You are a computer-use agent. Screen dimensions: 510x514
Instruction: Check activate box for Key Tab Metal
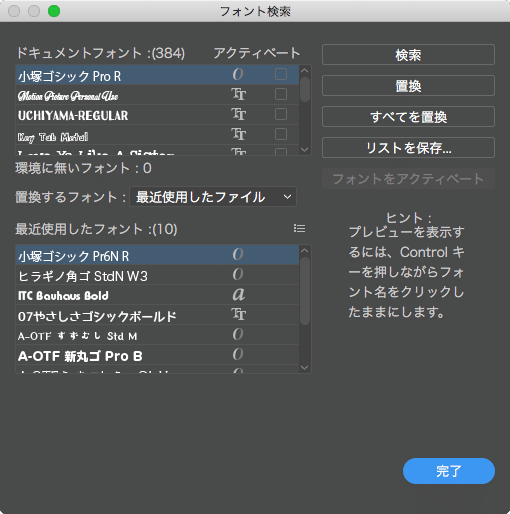coord(281,134)
